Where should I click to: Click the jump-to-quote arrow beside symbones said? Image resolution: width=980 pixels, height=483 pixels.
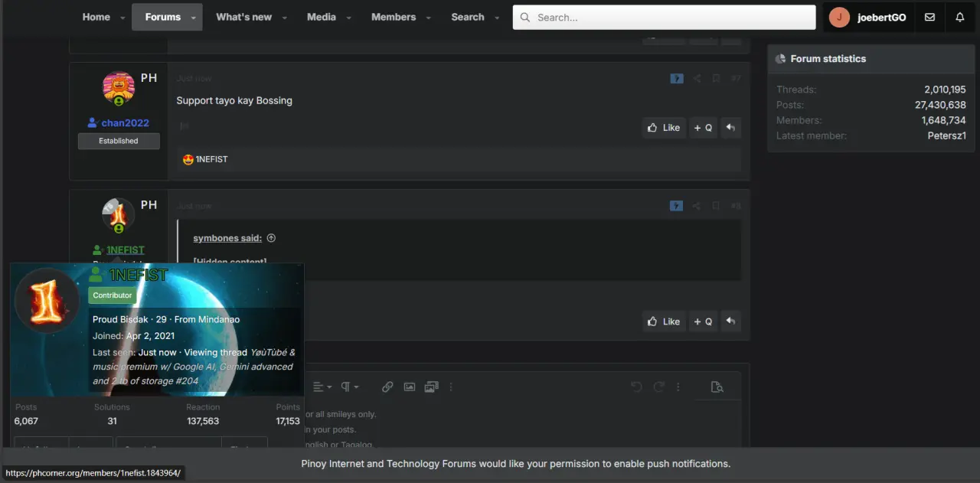(x=271, y=238)
